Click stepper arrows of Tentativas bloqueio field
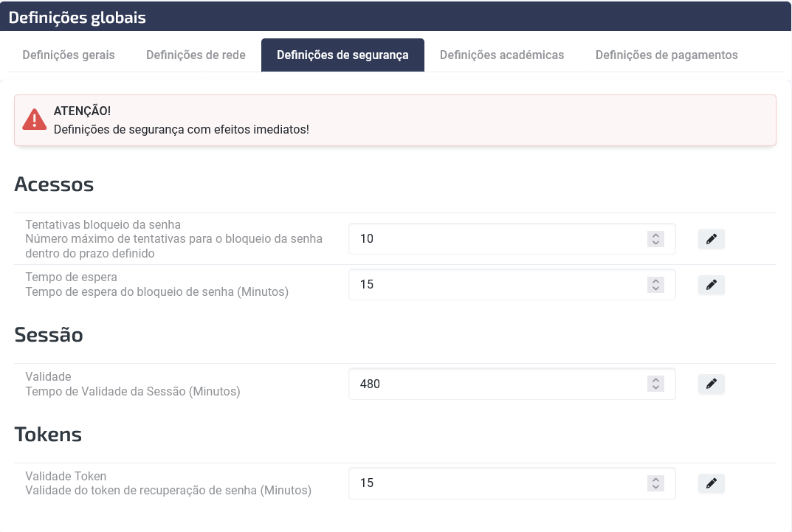The image size is (792, 532). (x=655, y=239)
